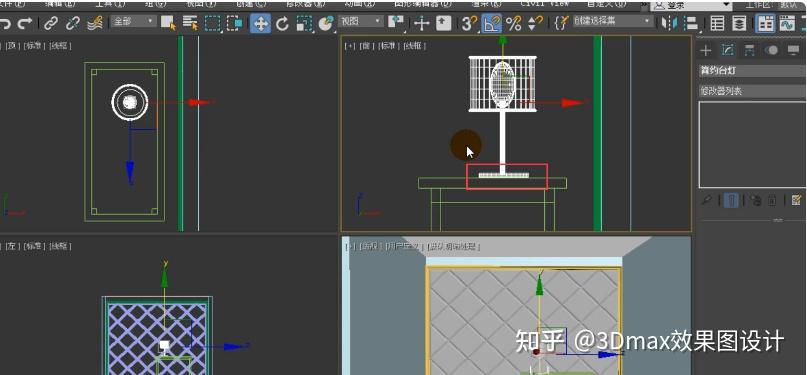Open the [+] menu of the front viewport
The image size is (807, 375).
click(x=350, y=46)
